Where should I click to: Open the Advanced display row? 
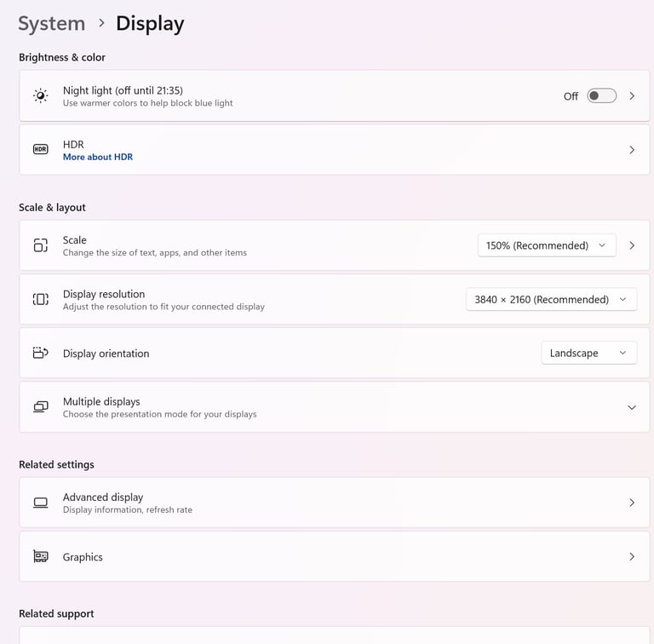(x=334, y=503)
